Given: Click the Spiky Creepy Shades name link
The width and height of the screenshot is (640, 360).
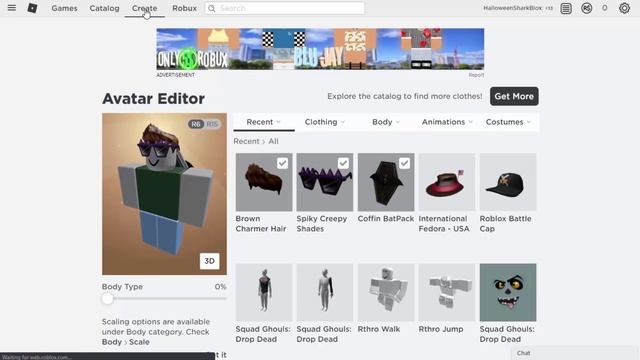Looking at the screenshot, I should 322,224.
